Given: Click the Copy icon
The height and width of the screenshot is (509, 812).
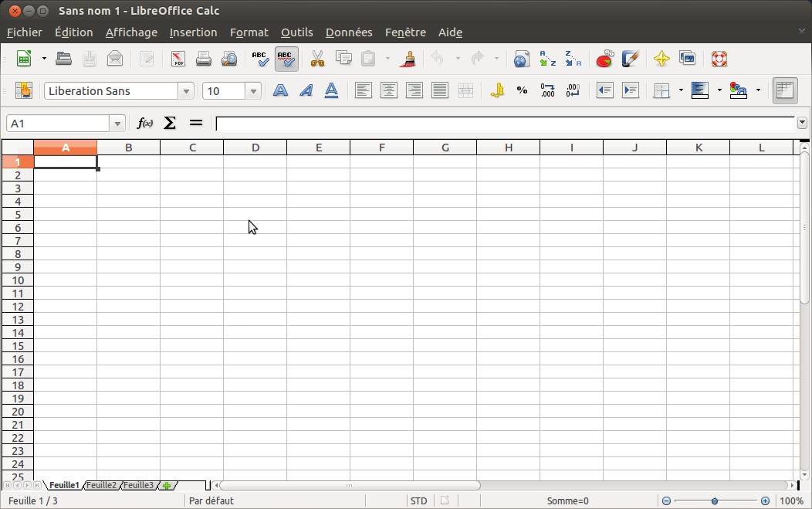Looking at the screenshot, I should click(343, 59).
